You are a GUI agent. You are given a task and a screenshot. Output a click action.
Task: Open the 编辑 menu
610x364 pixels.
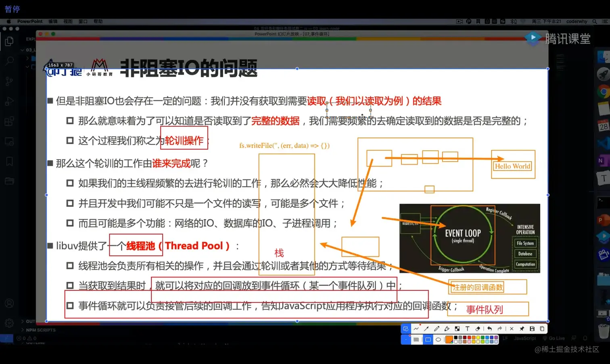(53, 21)
